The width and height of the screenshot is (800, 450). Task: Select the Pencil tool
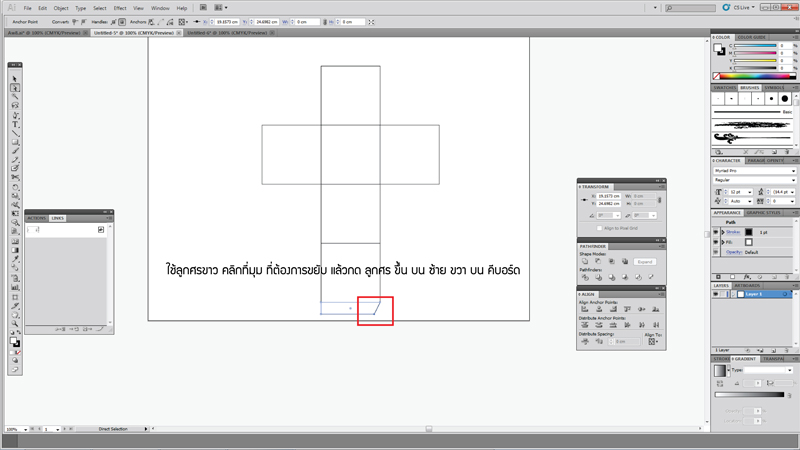[x=15, y=160]
